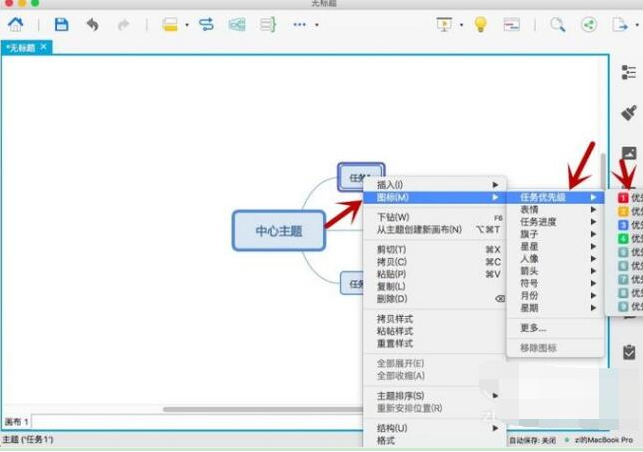Save the mind map with floppy icon
The width and height of the screenshot is (643, 452).
62,25
